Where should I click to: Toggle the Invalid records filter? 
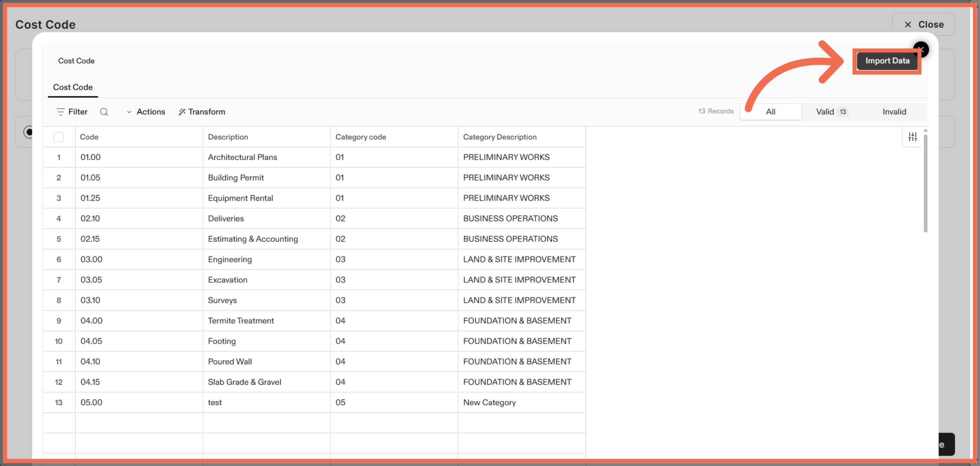pos(894,111)
